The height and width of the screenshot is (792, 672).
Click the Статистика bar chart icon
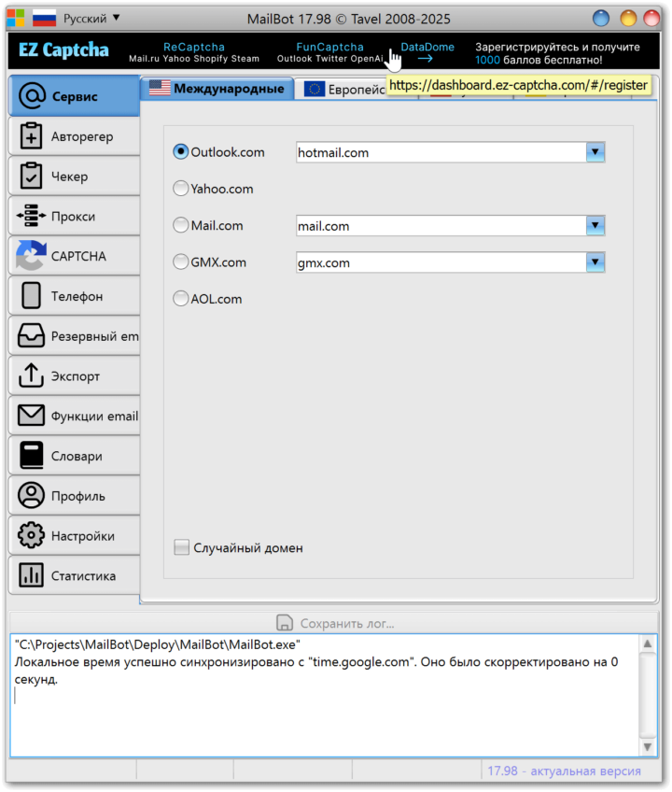click(32, 574)
